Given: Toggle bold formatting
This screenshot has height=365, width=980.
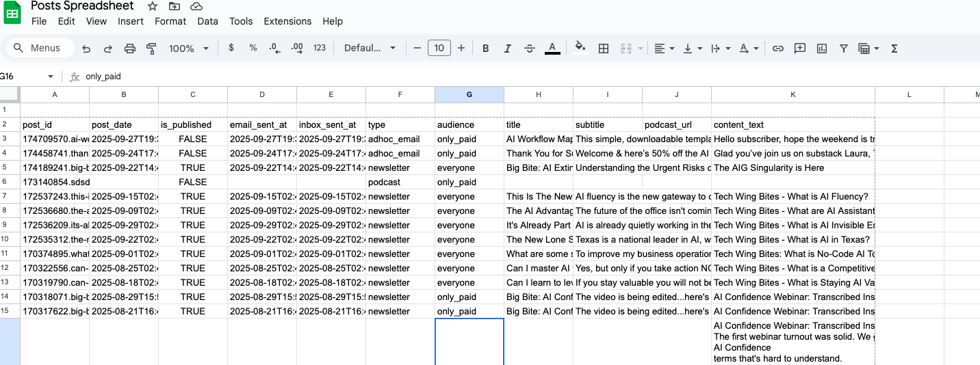Looking at the screenshot, I should [x=486, y=49].
